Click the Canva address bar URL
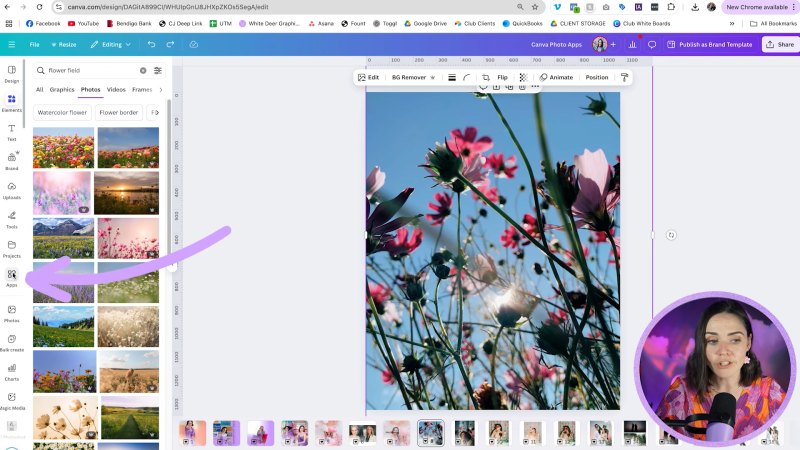 pyautogui.click(x=168, y=7)
